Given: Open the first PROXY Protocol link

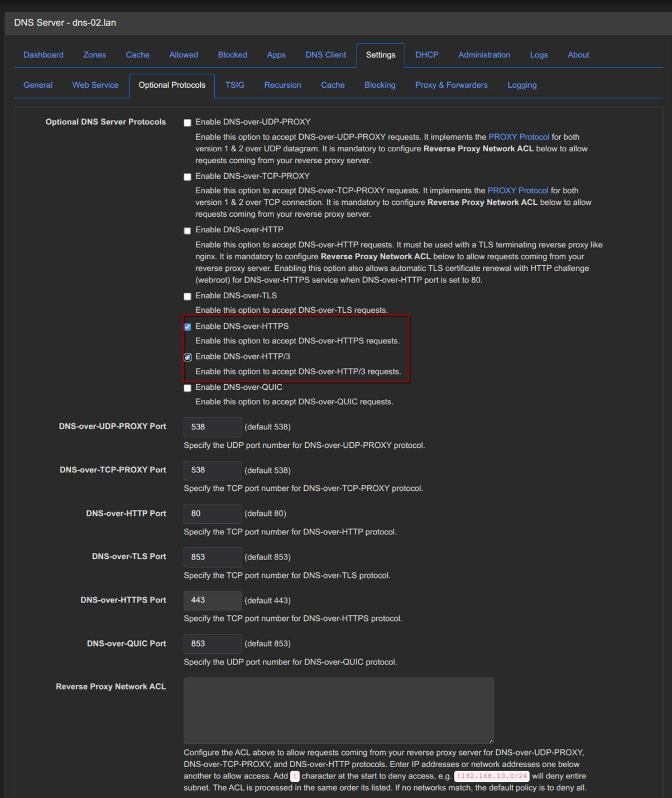Looking at the screenshot, I should [x=519, y=137].
